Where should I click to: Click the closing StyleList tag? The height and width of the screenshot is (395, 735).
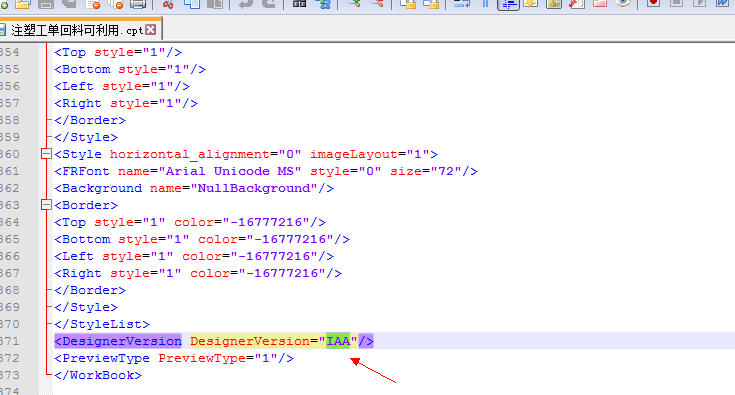(x=102, y=324)
